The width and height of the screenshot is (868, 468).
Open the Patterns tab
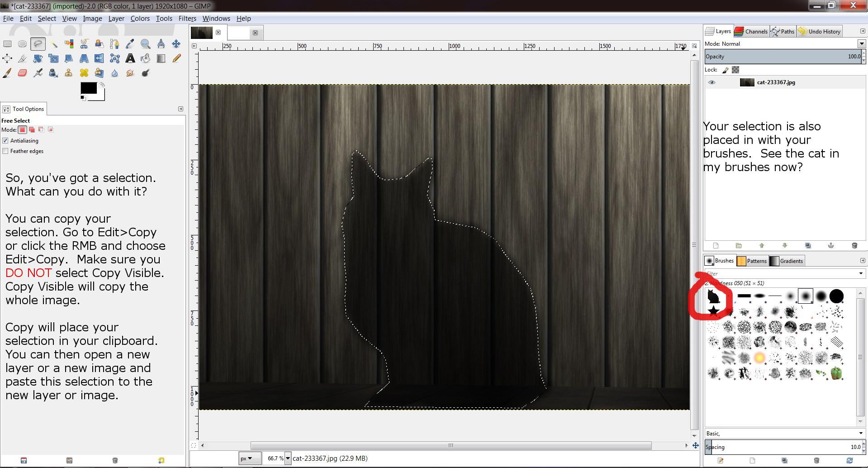coord(752,261)
